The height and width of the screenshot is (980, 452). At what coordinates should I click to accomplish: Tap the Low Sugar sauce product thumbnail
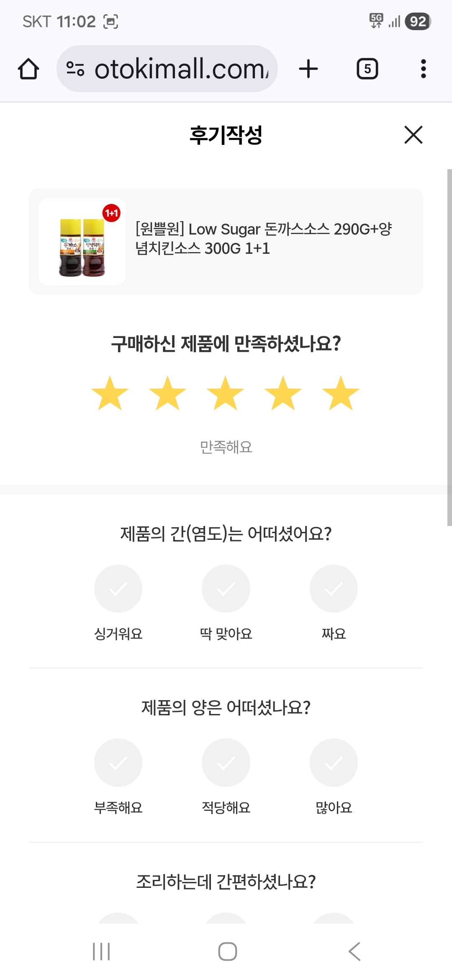pos(82,242)
